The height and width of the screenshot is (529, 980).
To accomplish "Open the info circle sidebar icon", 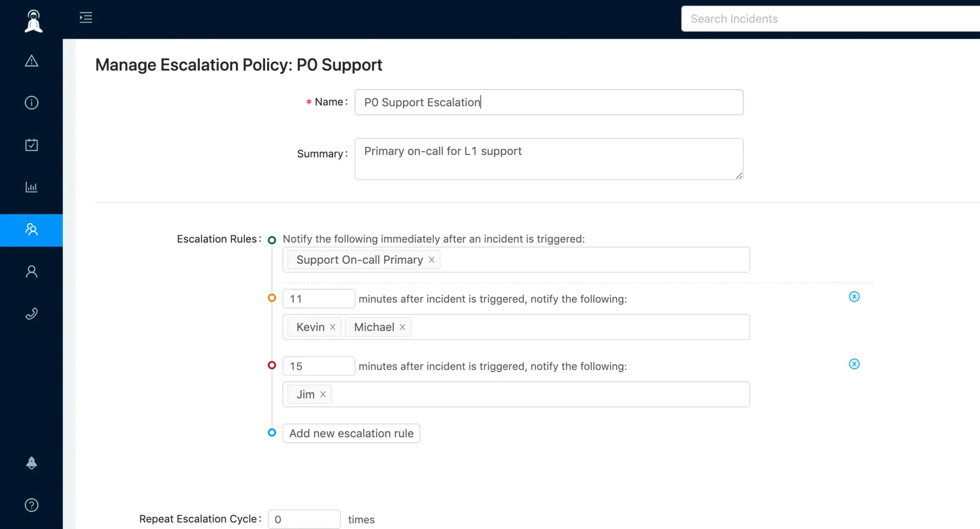I will click(x=31, y=102).
